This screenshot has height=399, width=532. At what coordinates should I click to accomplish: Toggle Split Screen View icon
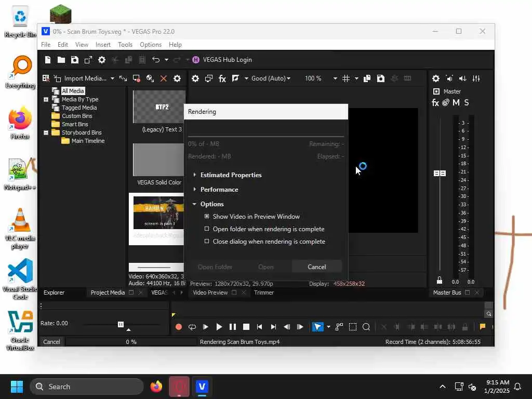235,78
